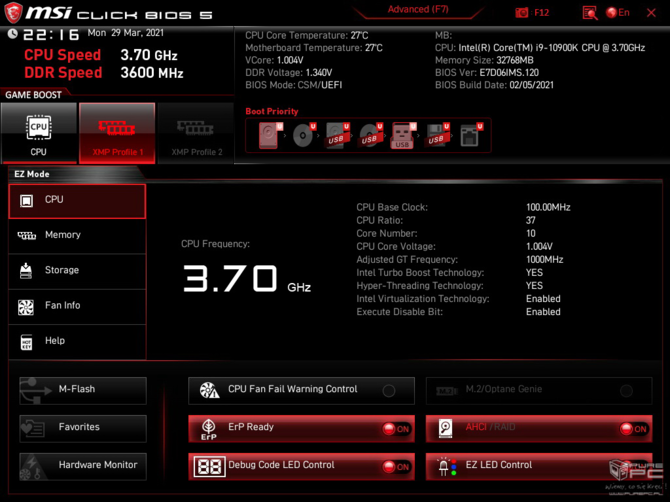Image resolution: width=670 pixels, height=502 pixels.
Task: Click the CPU Ratio value 37
Action: pyautogui.click(x=530, y=220)
